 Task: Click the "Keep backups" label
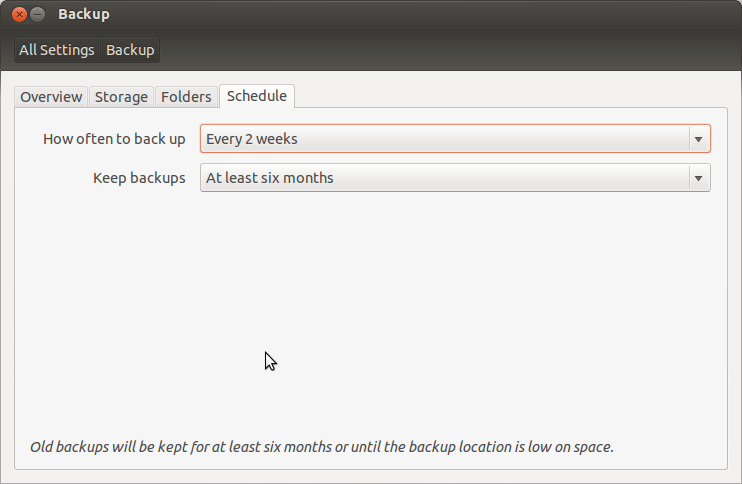pyautogui.click(x=139, y=178)
